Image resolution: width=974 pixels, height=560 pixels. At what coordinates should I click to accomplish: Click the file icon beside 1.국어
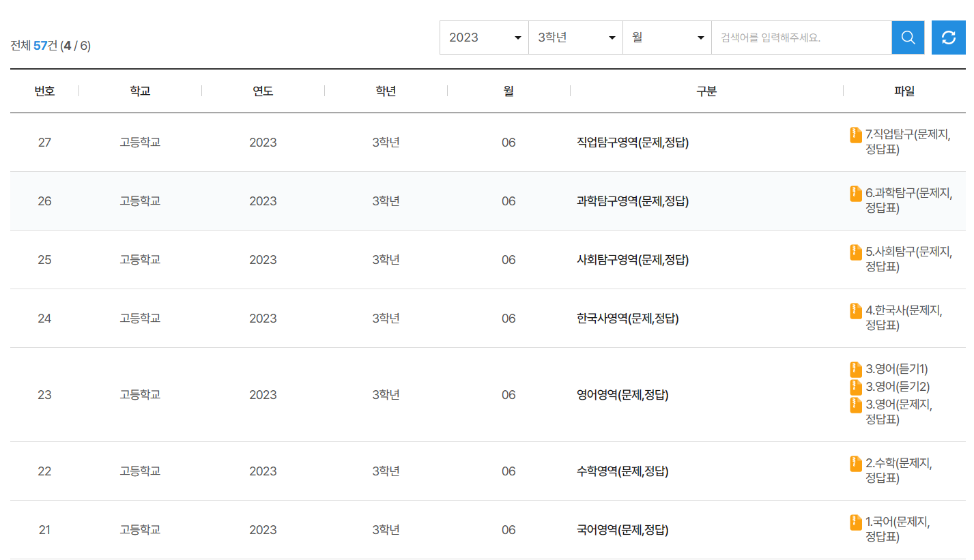pyautogui.click(x=855, y=522)
